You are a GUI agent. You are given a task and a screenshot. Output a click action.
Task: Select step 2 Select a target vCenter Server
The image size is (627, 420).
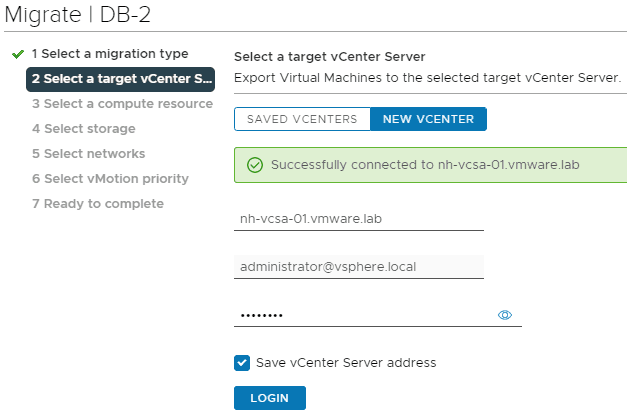pos(120,79)
